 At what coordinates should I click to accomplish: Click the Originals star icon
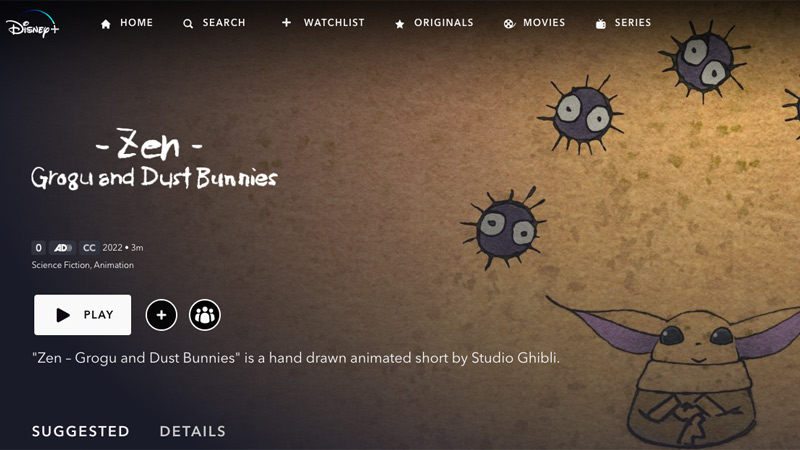[x=400, y=24]
